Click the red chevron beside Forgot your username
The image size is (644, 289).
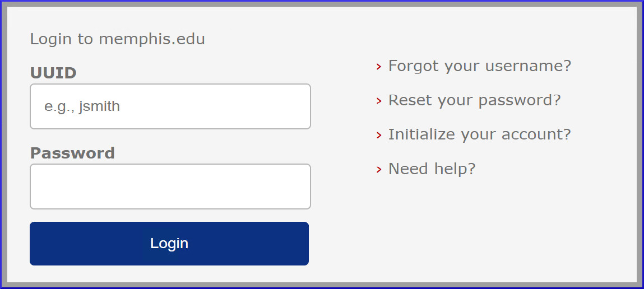379,67
